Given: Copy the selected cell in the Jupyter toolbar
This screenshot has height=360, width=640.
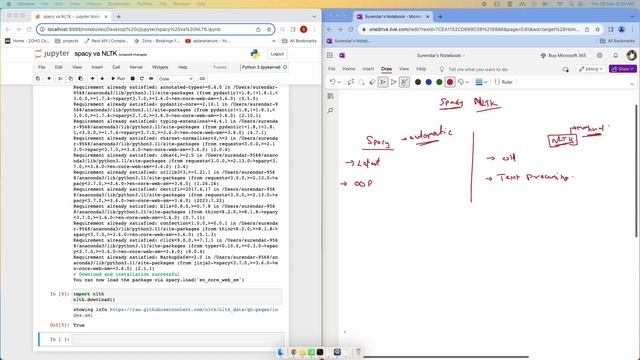Looking at the screenshot, I should click(x=70, y=78).
